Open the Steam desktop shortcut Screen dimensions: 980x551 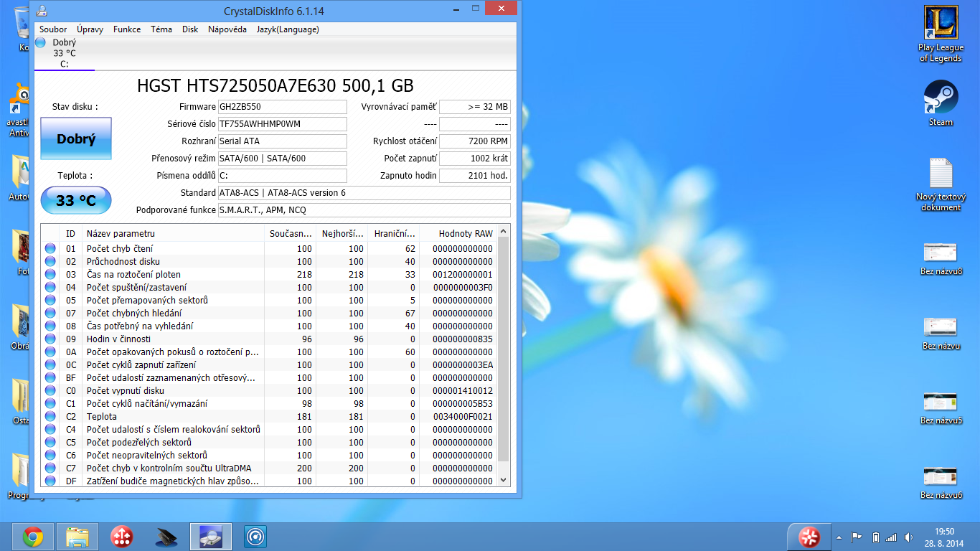coord(941,98)
